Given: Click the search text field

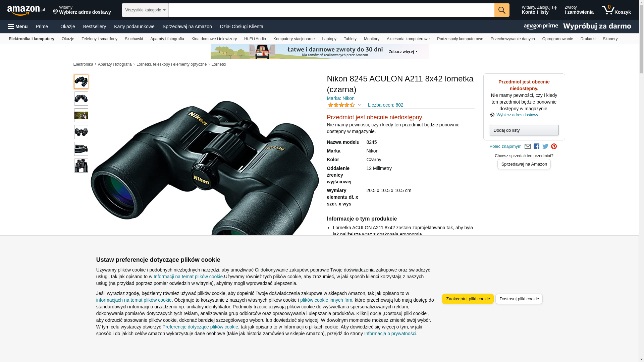Looking at the screenshot, I should 331,10.
